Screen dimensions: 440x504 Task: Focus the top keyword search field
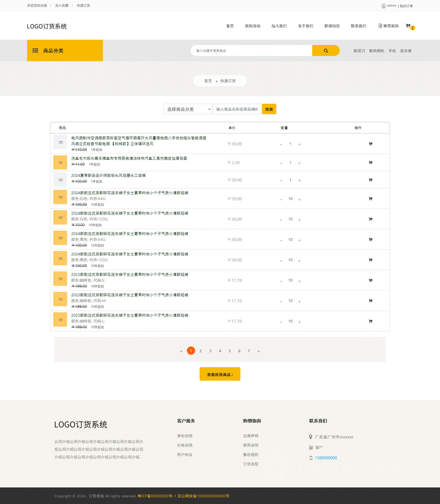[251, 51]
